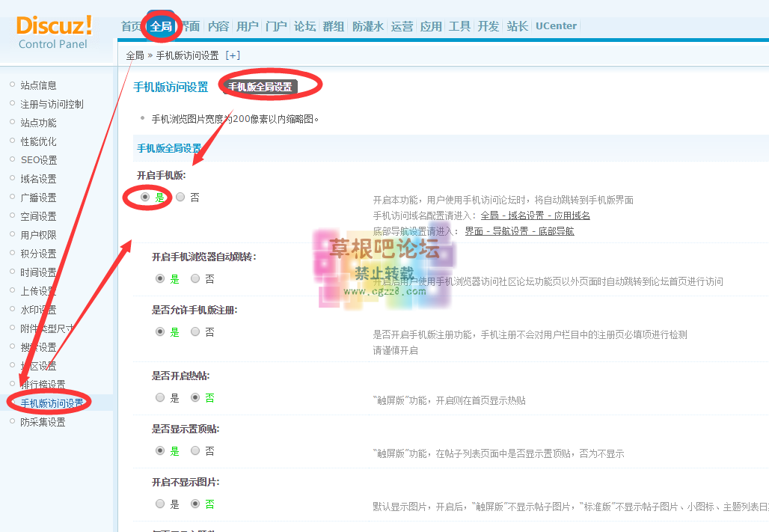Open 站点信息 from the sidebar

(37, 85)
